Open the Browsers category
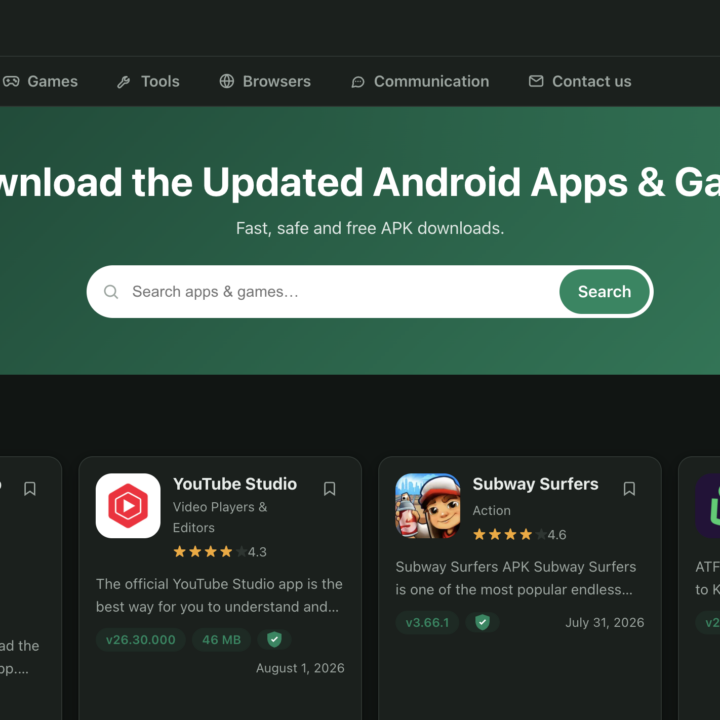 (265, 81)
